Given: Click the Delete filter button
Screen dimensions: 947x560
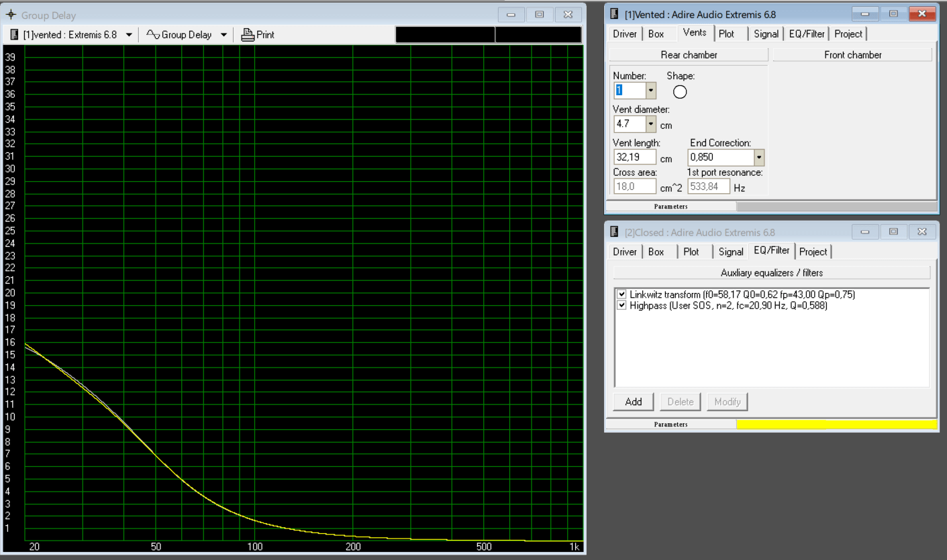Looking at the screenshot, I should [681, 402].
